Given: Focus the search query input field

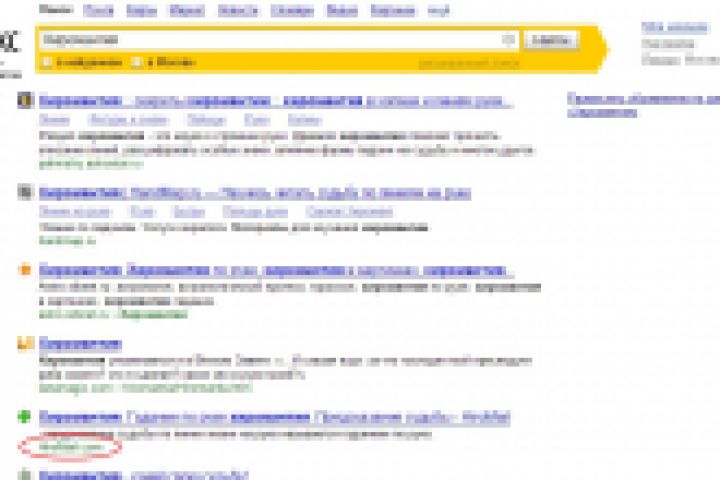Looking at the screenshot, I should pos(279,40).
